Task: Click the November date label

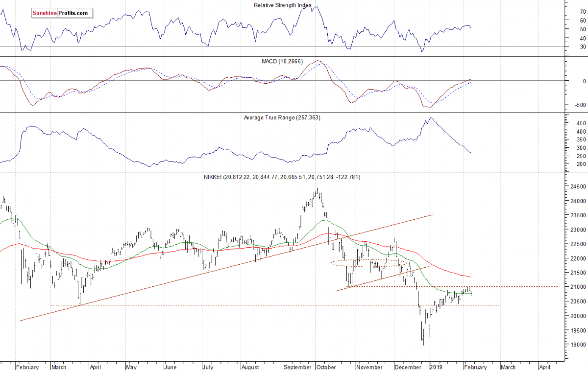Action: tap(369, 366)
